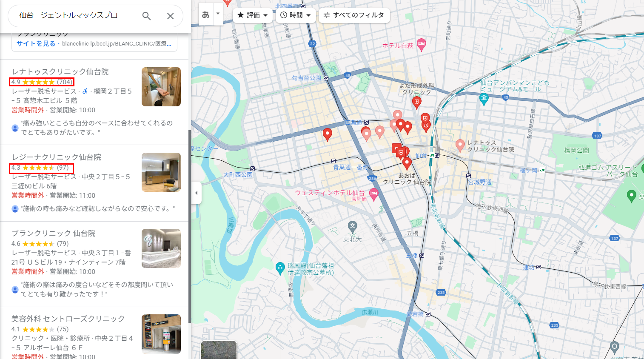Clear the search box with X

point(170,16)
